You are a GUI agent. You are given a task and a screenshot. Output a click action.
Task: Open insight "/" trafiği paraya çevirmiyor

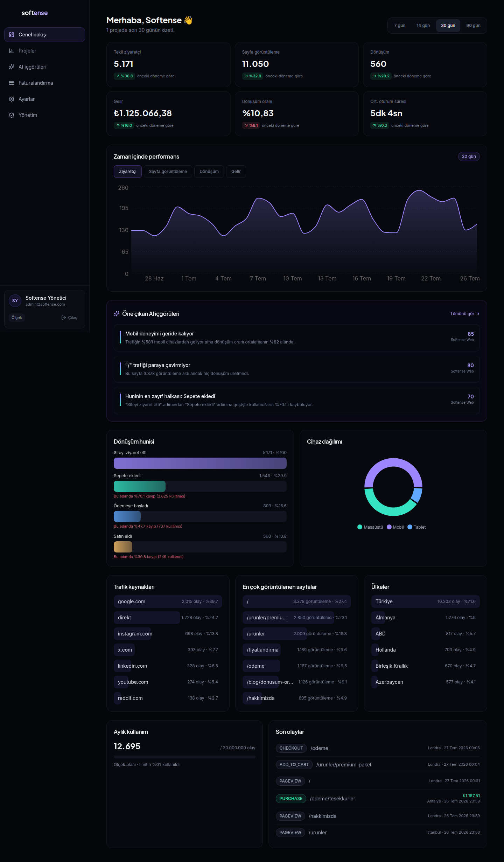click(296, 369)
